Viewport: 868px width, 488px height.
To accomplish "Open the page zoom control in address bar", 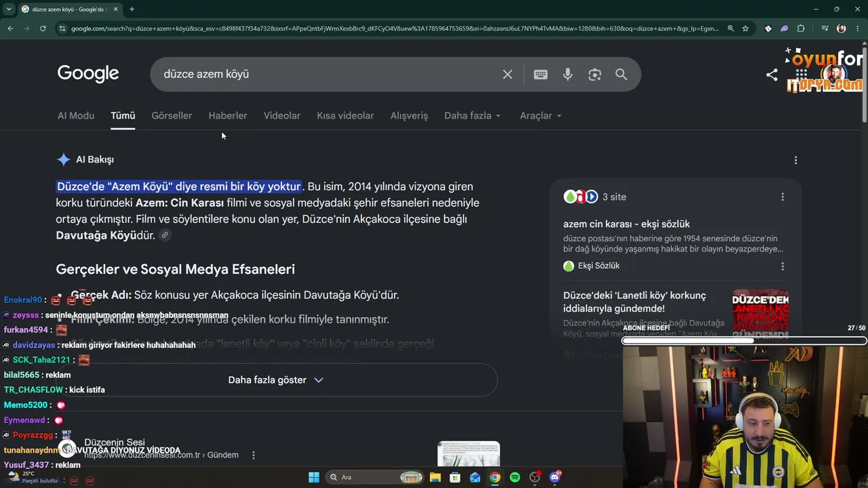I will pyautogui.click(x=730, y=28).
